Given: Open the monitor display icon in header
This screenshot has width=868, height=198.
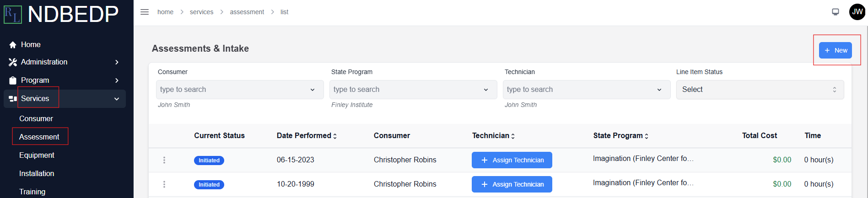Looking at the screenshot, I should point(836,12).
